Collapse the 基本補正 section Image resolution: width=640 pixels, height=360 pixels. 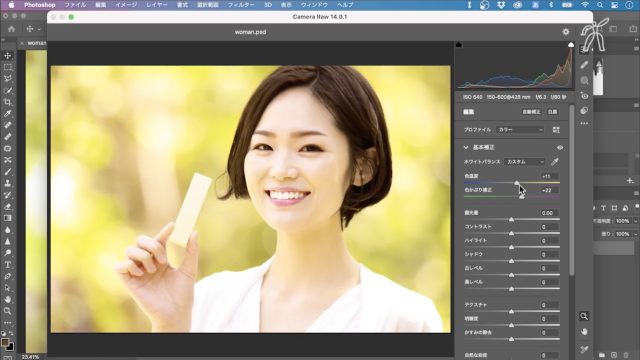point(466,147)
